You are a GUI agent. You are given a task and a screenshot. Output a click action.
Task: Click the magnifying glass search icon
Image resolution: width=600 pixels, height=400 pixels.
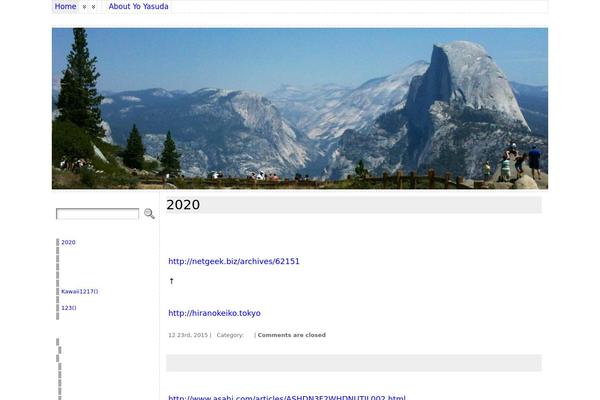pyautogui.click(x=149, y=214)
